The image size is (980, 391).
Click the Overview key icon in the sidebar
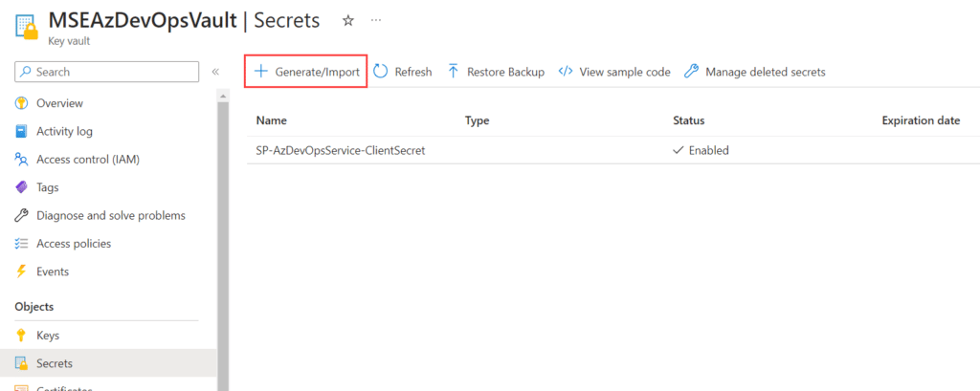(21, 103)
